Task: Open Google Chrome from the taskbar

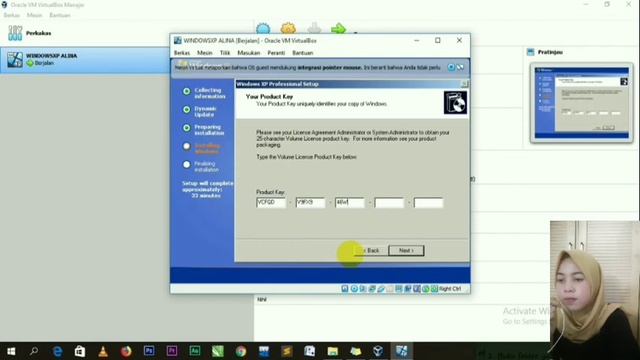Action: tap(241, 351)
